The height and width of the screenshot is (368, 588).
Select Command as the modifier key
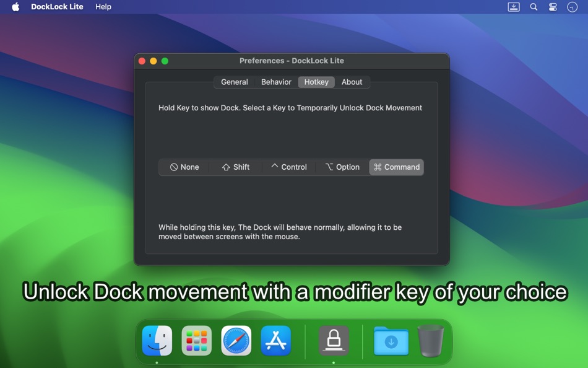pyautogui.click(x=396, y=167)
